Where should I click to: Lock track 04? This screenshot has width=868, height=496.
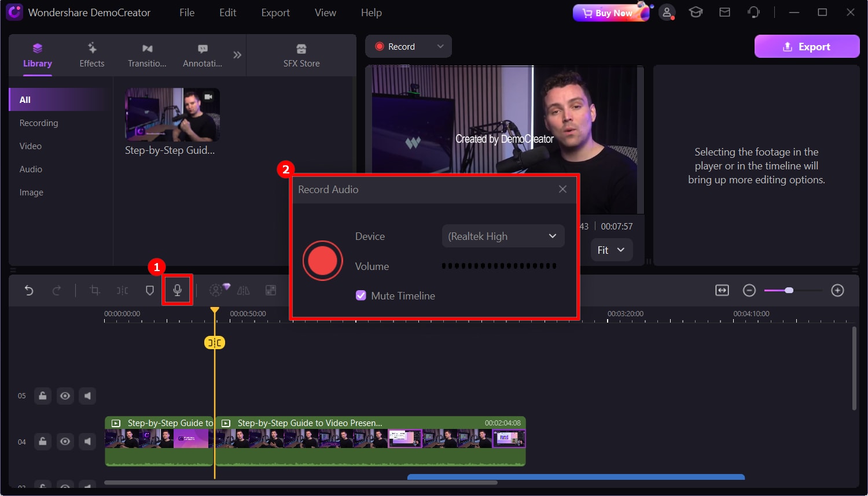[43, 442]
